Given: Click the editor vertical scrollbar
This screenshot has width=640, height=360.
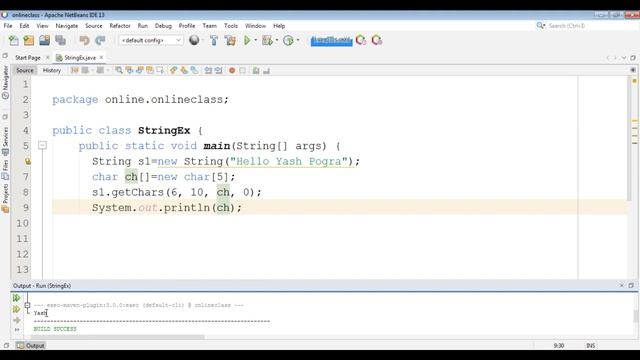Looking at the screenshot, I should point(629,139).
